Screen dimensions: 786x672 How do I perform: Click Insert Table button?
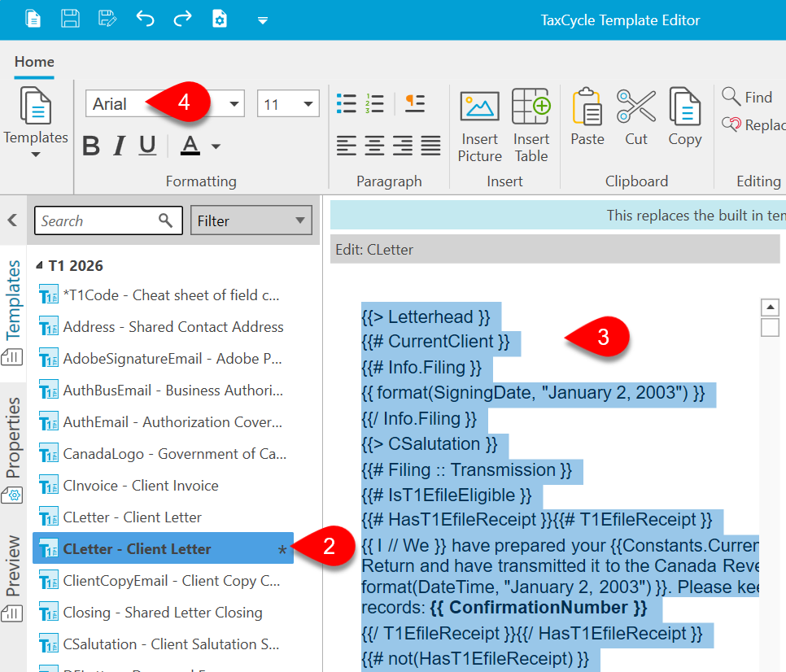[531, 125]
